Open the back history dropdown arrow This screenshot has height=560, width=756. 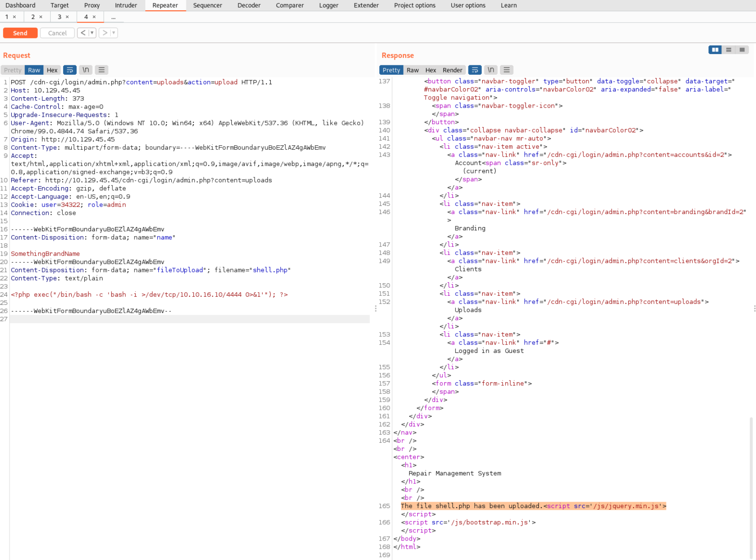(x=92, y=33)
